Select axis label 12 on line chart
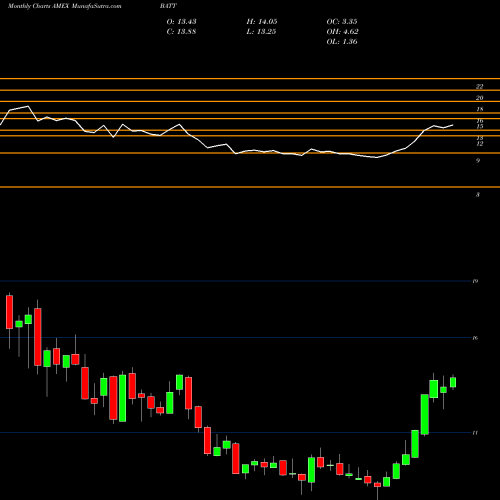The image size is (500, 500). [x=480, y=144]
